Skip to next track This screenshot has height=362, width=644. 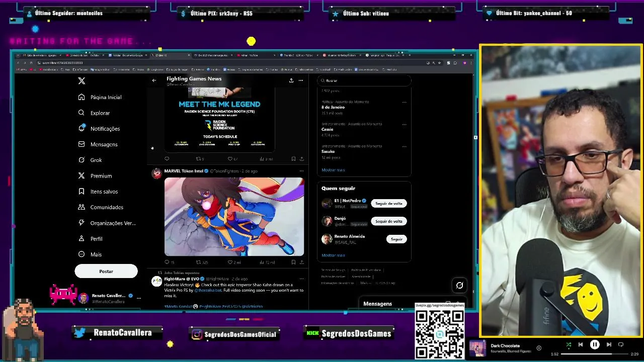click(x=609, y=345)
